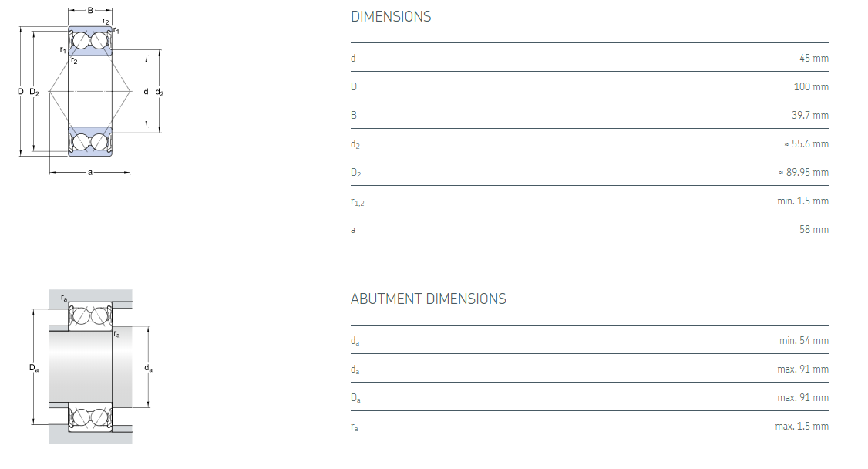The width and height of the screenshot is (868, 469).
Task: Click the min. 54 mm abutment value
Action: (x=803, y=340)
